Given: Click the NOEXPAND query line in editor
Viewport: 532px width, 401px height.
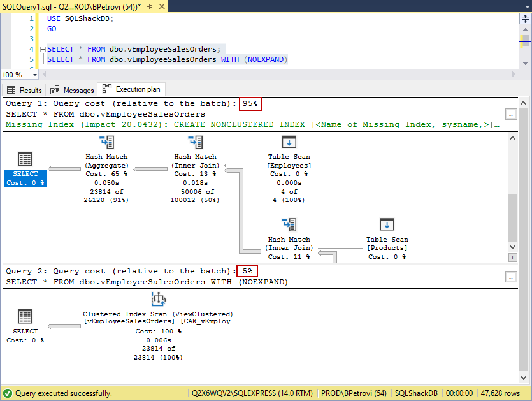Looking at the screenshot, I should click(x=168, y=59).
